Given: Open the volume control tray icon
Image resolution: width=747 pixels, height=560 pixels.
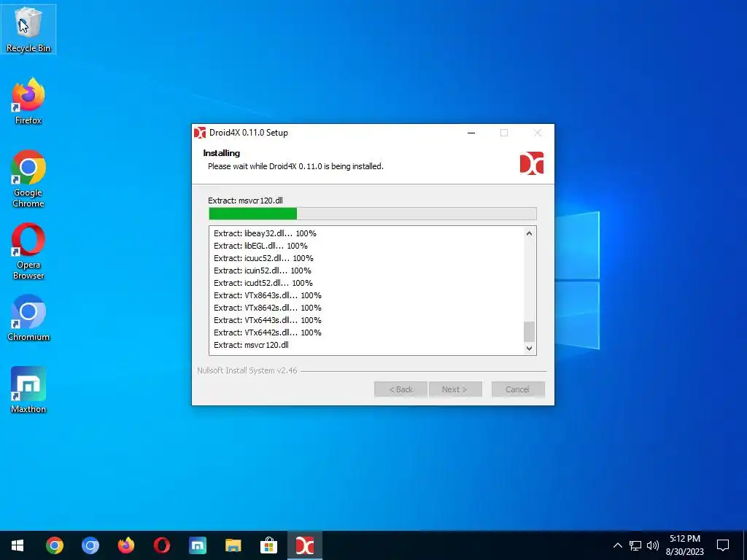Looking at the screenshot, I should click(x=653, y=545).
